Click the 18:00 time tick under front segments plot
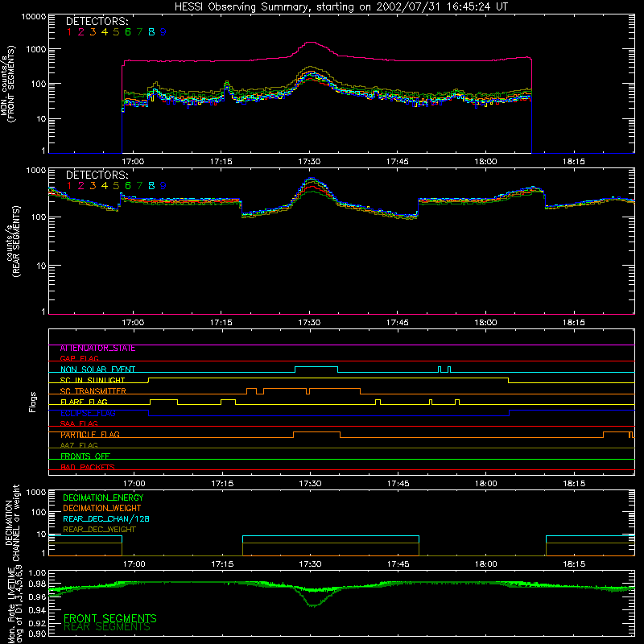Image resolution: width=644 pixels, height=644 pixels. point(485,162)
